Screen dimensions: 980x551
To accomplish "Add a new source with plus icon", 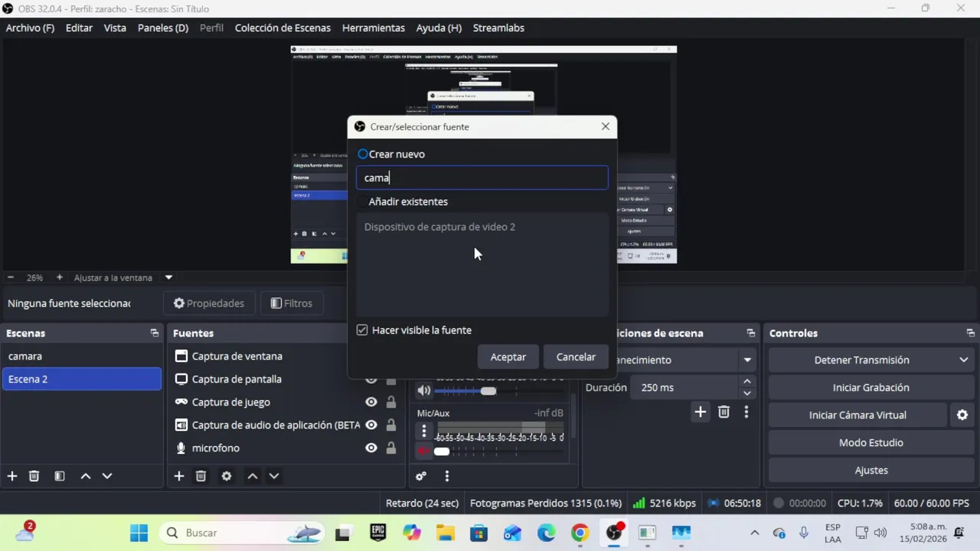I will [x=179, y=476].
